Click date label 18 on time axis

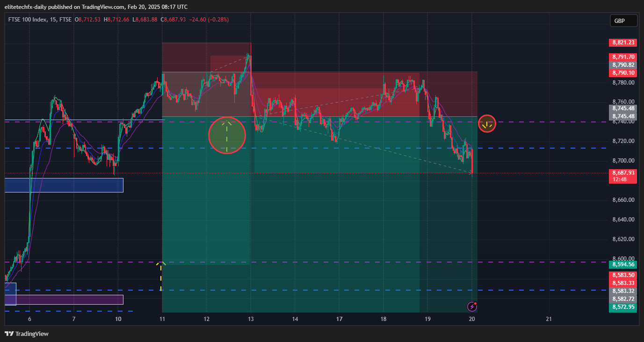point(384,319)
